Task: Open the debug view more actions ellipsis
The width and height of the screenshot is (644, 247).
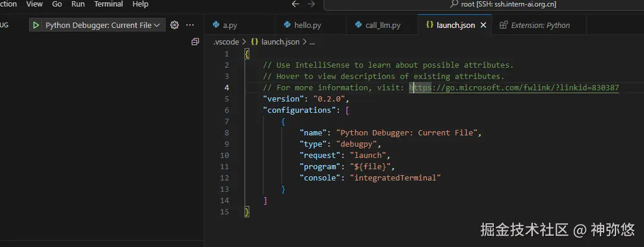Action: pyautogui.click(x=190, y=25)
